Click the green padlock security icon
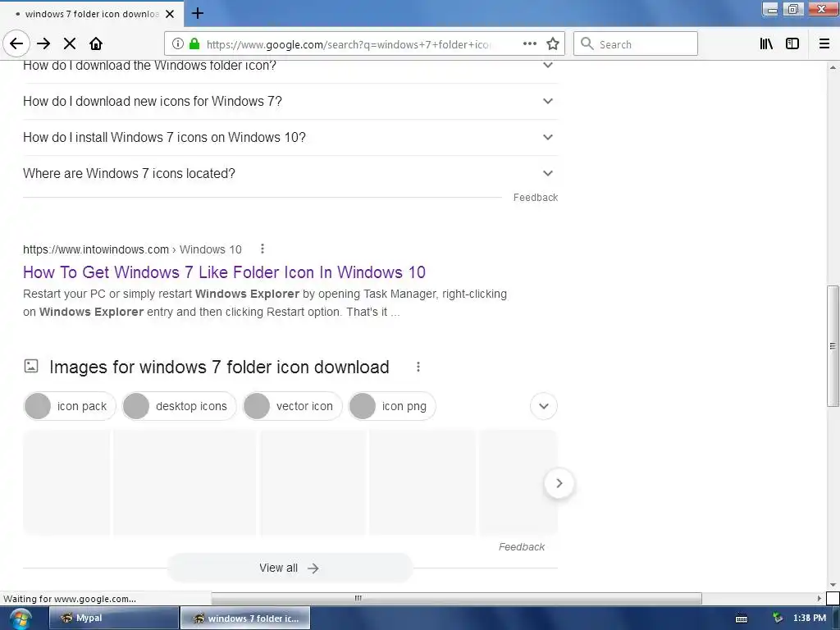The height and width of the screenshot is (630, 840). [195, 44]
